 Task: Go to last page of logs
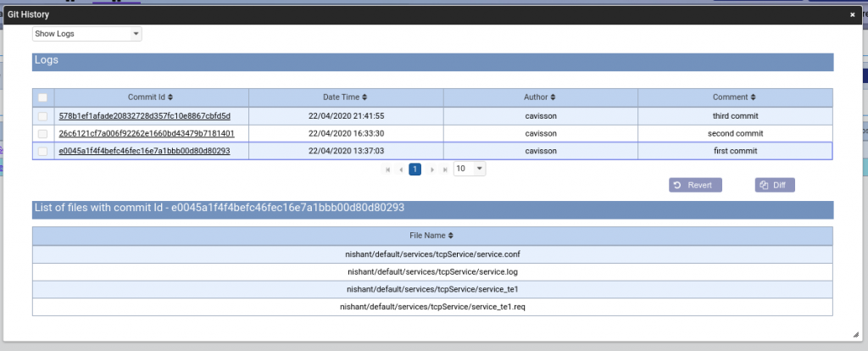[x=445, y=170]
